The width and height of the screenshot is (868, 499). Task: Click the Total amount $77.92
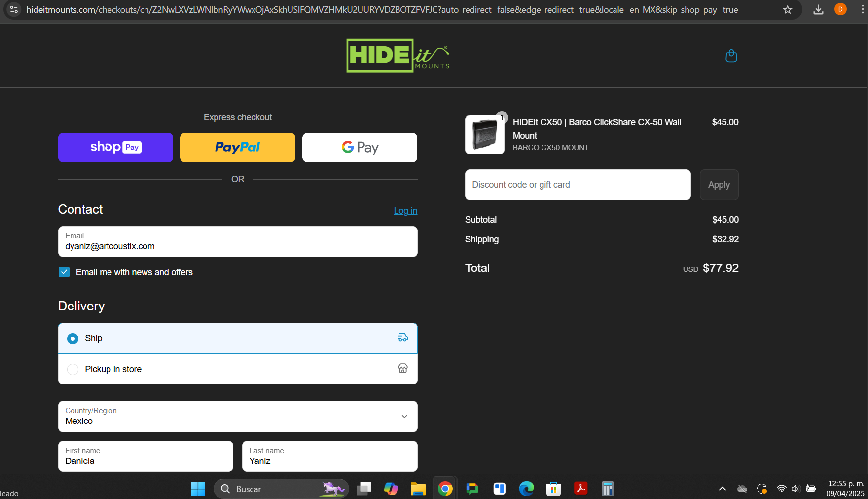coord(721,268)
